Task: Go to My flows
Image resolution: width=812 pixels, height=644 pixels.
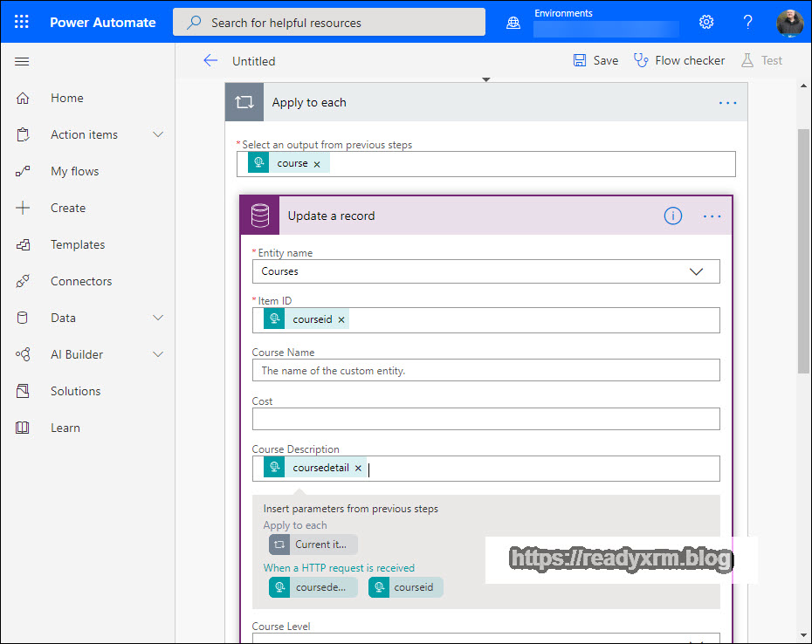Action: click(x=74, y=171)
